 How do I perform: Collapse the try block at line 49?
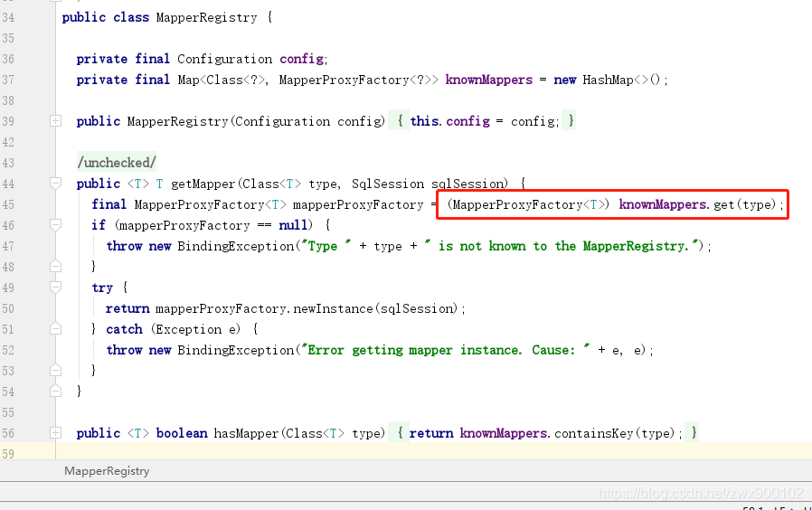tap(55, 288)
